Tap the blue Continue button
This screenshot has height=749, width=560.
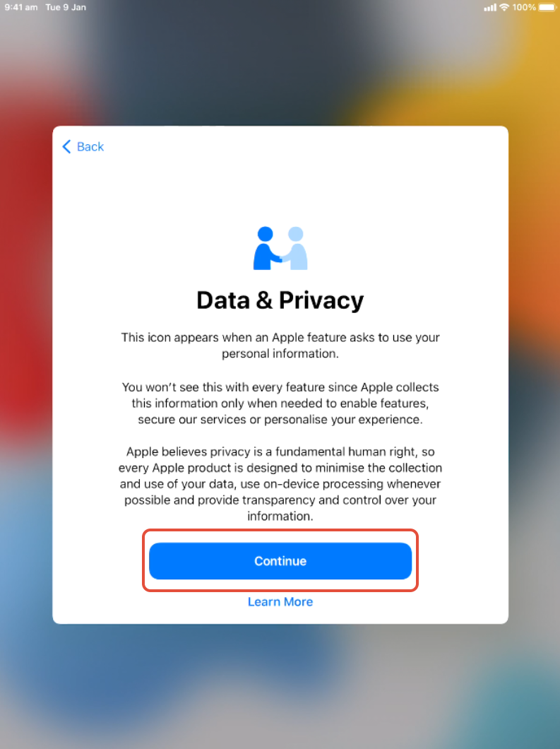coord(280,561)
